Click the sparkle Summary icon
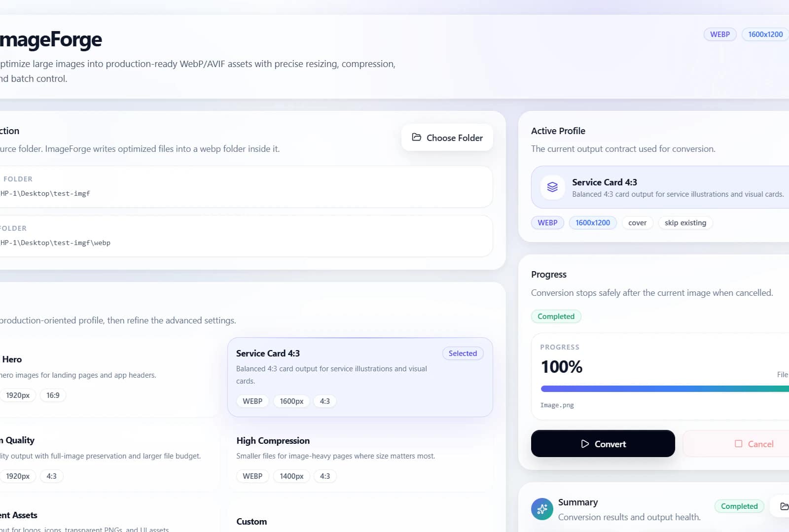Image resolution: width=789 pixels, height=532 pixels. tap(542, 509)
